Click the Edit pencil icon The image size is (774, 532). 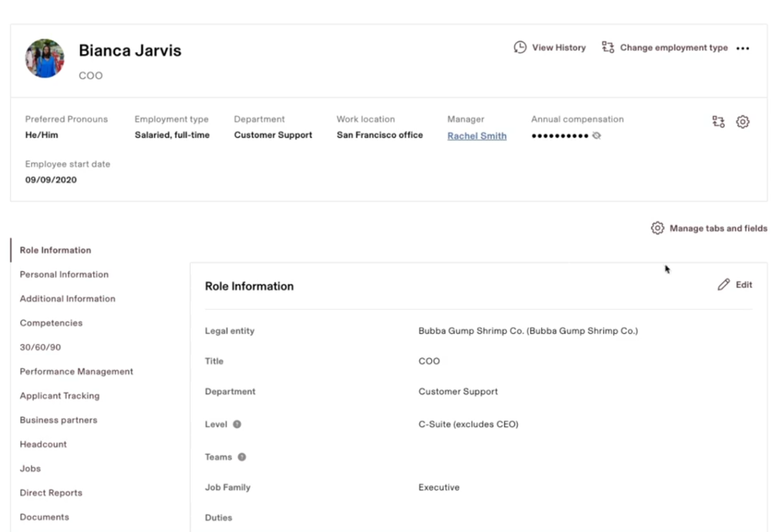point(724,285)
